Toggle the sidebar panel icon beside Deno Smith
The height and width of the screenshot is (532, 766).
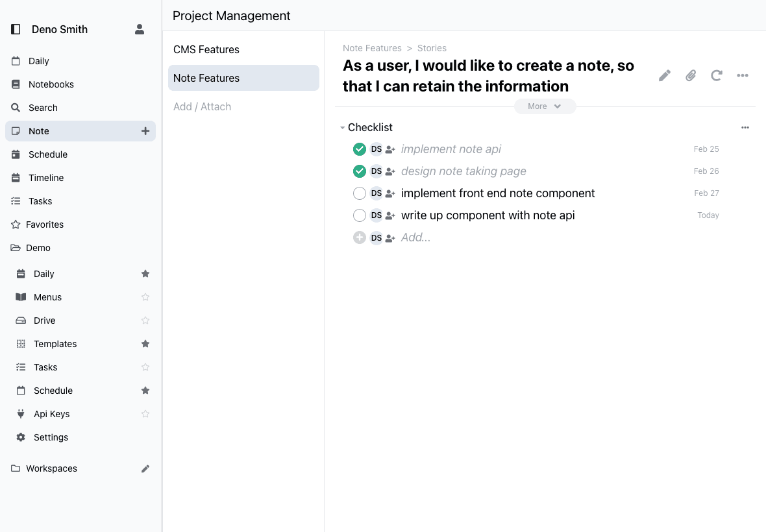pyautogui.click(x=16, y=29)
